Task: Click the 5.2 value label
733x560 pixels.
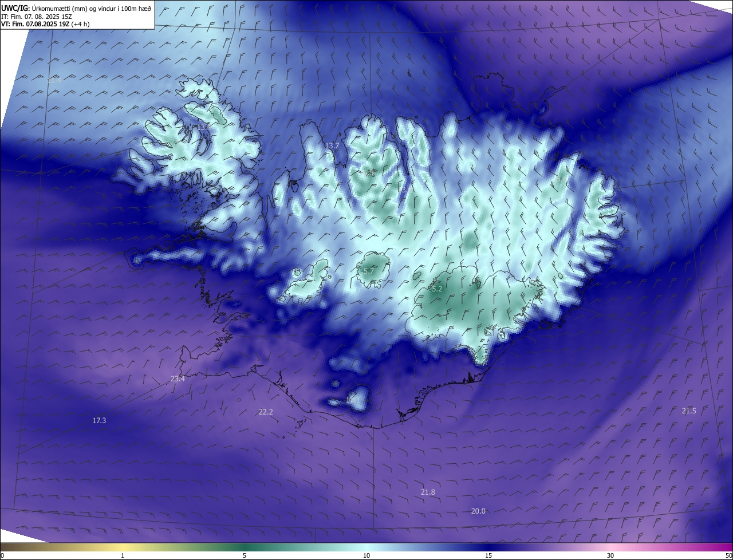Action: (437, 289)
